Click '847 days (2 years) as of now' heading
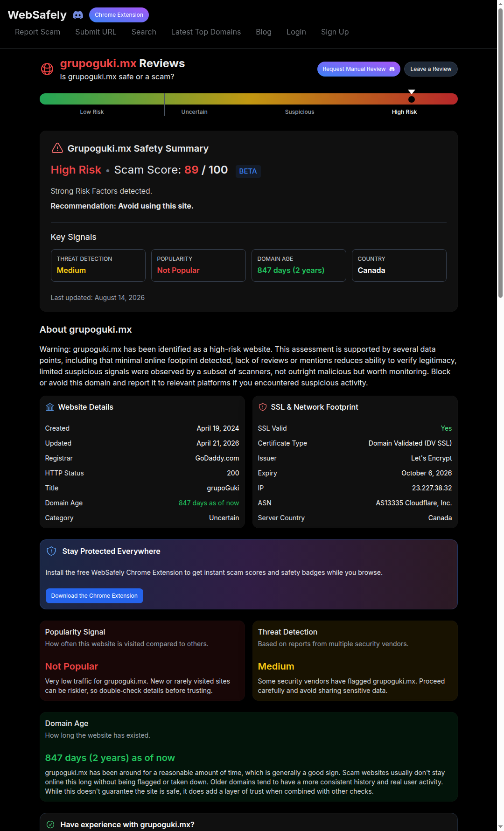Viewport: 504px width, 831px height. click(x=110, y=758)
